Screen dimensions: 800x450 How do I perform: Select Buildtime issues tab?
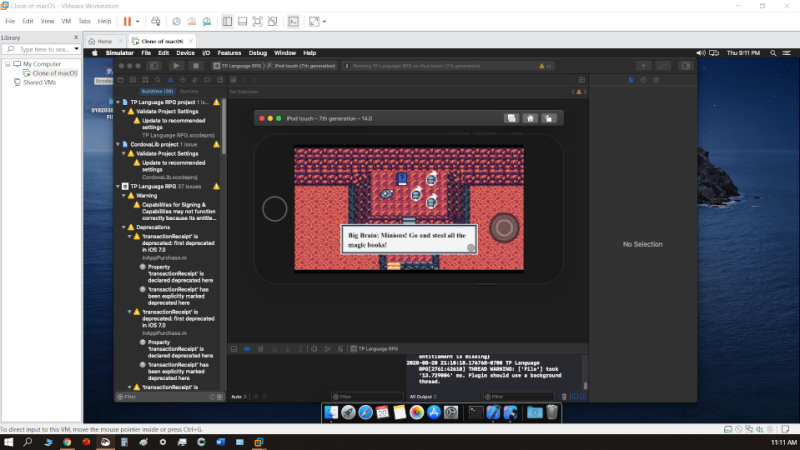coord(157,91)
